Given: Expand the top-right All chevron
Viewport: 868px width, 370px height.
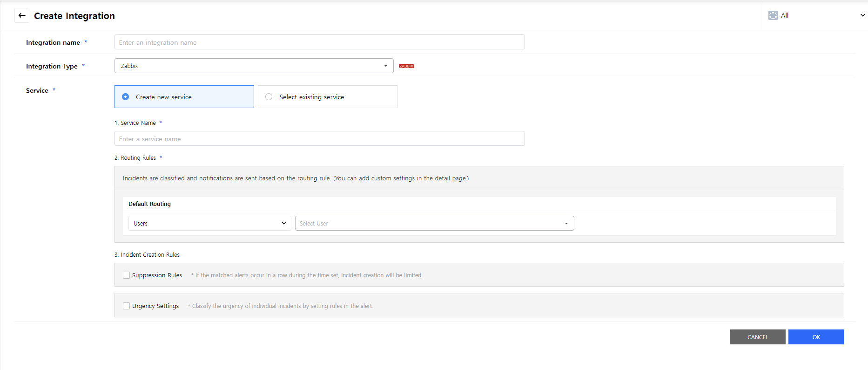Looking at the screenshot, I should coord(862,15).
